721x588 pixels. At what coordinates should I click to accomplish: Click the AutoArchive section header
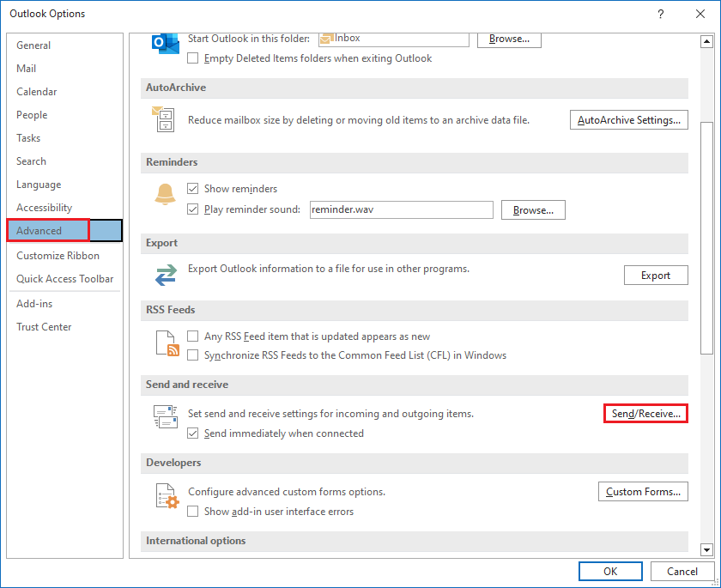[415, 88]
